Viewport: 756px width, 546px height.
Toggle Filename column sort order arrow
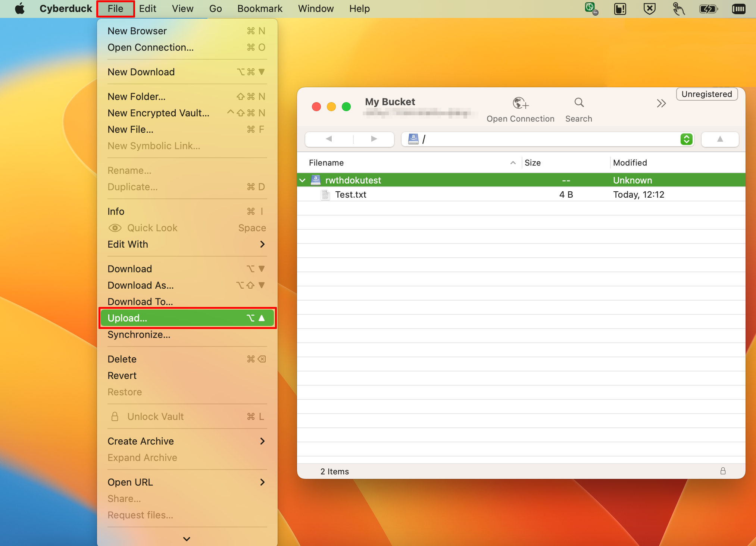513,163
